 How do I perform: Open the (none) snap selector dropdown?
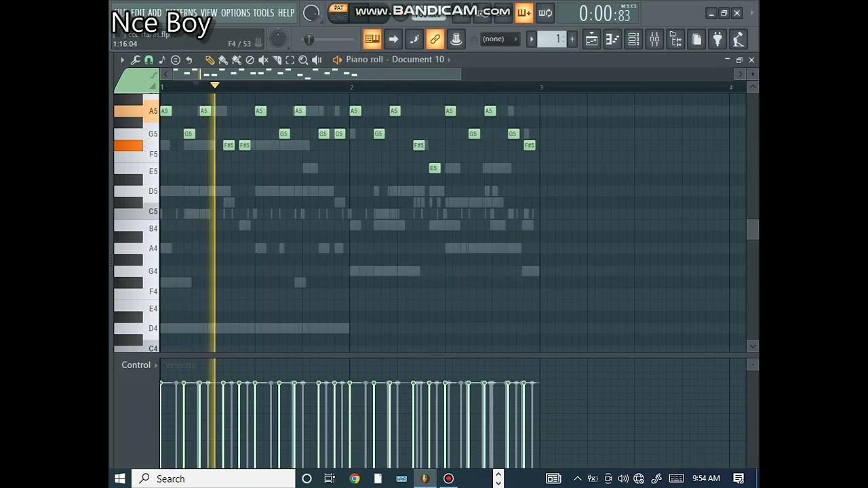click(x=500, y=39)
